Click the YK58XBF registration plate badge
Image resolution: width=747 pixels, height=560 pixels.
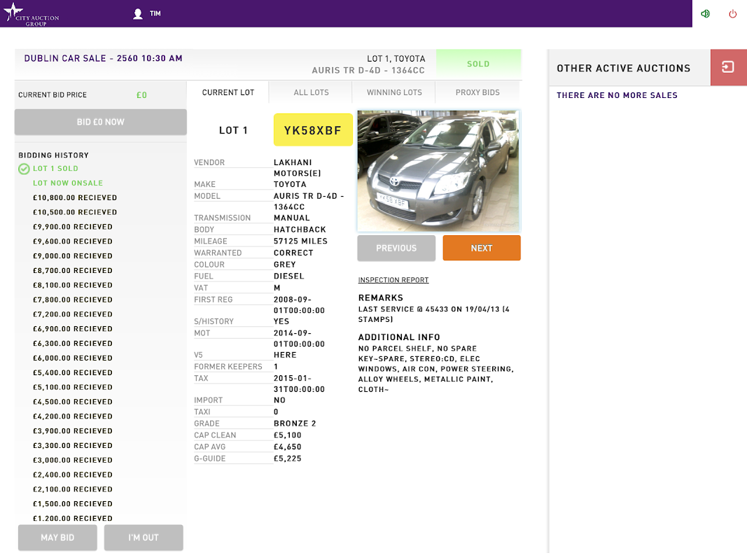(313, 130)
